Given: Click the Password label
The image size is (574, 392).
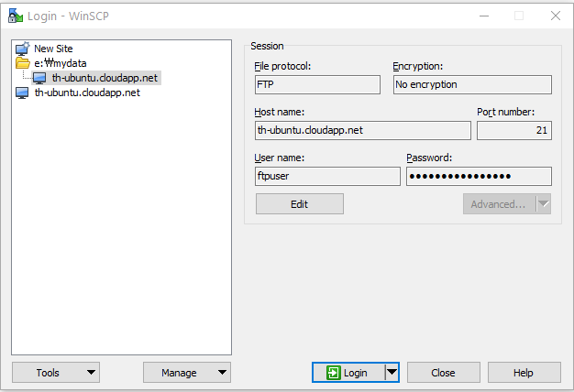Looking at the screenshot, I should pos(429,158).
